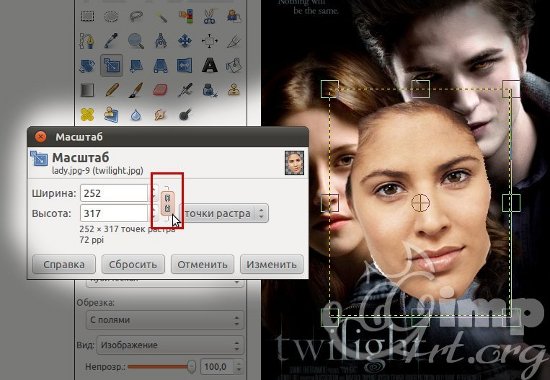Click the top-left transform handle

tap(330, 89)
